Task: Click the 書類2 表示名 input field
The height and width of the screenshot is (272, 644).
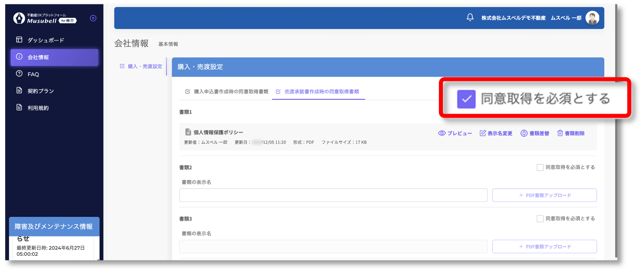Action: pyautogui.click(x=333, y=195)
